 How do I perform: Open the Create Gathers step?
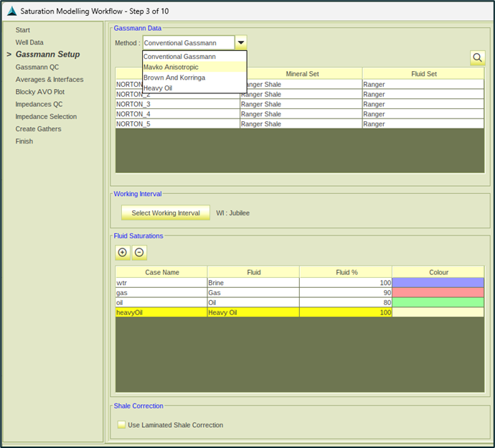(38, 129)
